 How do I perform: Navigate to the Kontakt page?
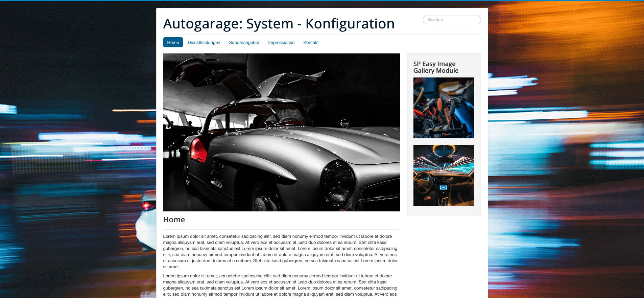(311, 42)
